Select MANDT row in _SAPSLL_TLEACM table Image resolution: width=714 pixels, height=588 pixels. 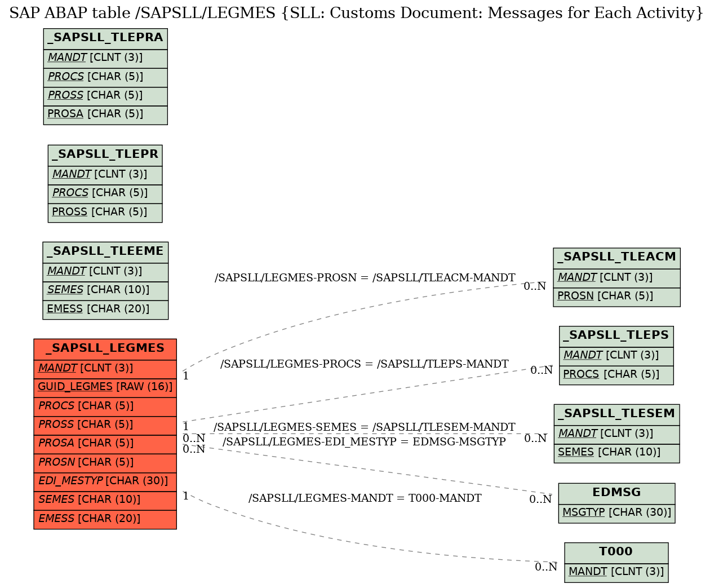(617, 278)
